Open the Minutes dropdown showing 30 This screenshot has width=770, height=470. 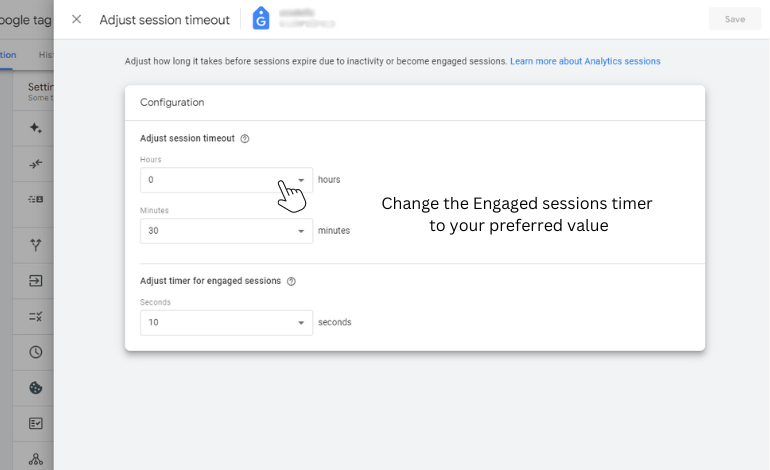226,231
